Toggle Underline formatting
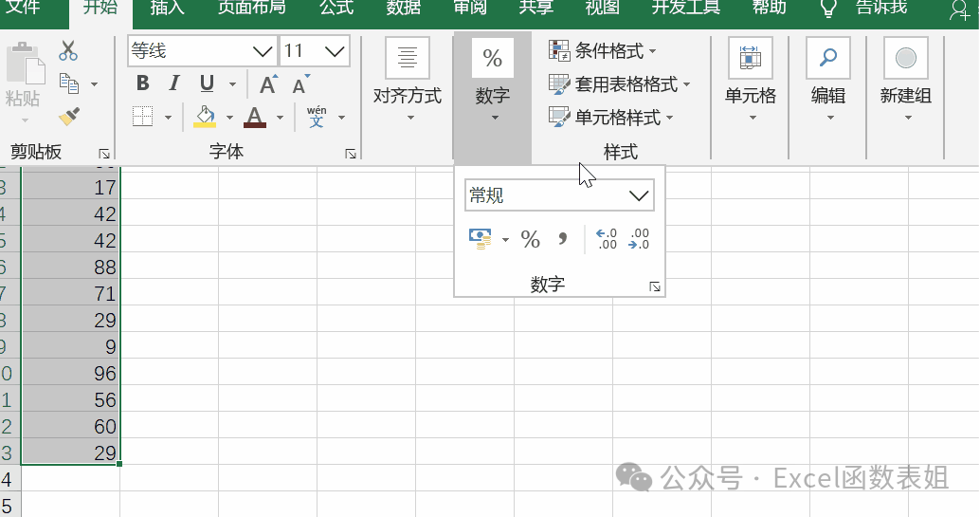The width and height of the screenshot is (980, 517). tap(207, 83)
